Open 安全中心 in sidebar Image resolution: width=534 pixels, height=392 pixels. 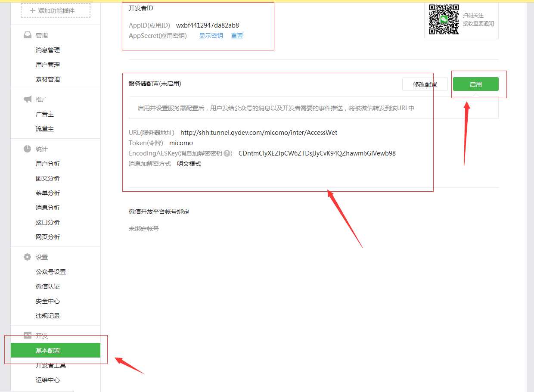48,301
